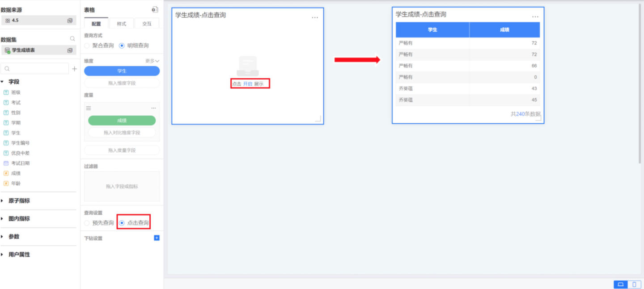Select the 优良中差 field
The width and height of the screenshot is (644, 289).
click(x=20, y=153)
